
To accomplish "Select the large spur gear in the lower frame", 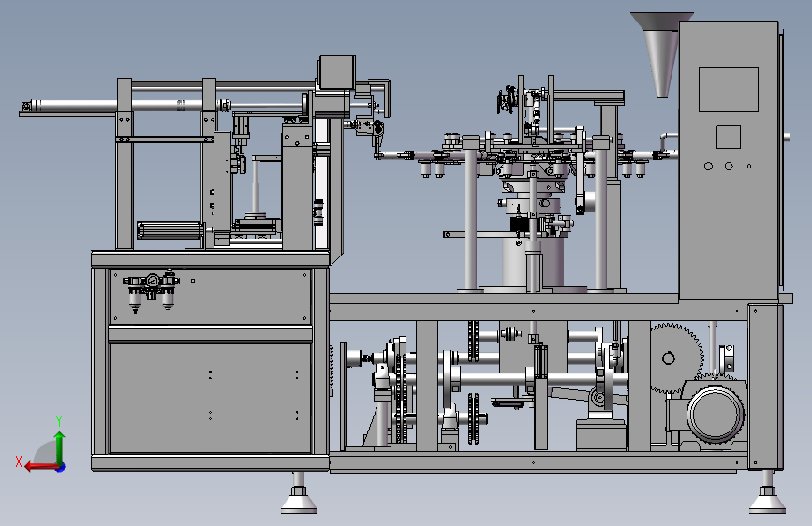I will [x=676, y=358].
